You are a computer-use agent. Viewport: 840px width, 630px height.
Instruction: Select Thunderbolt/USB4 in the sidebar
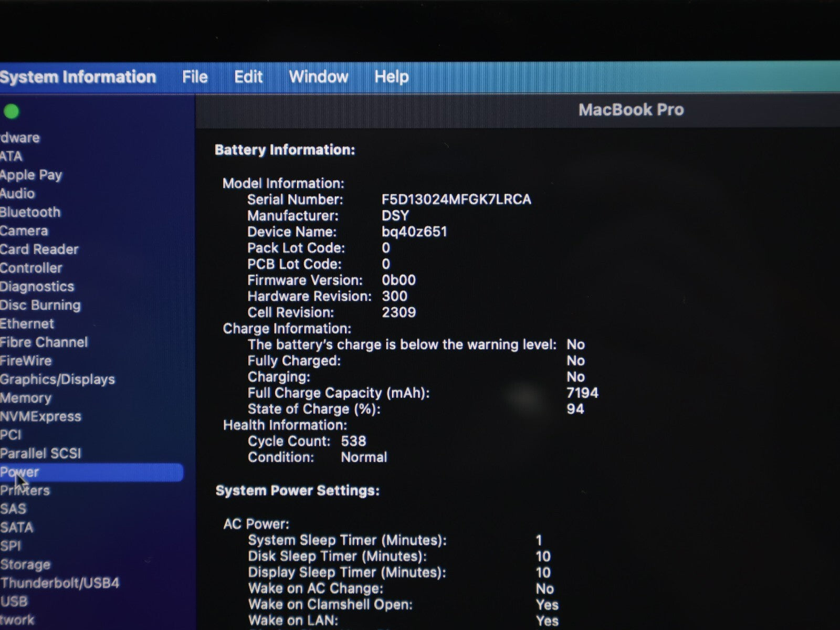[60, 583]
